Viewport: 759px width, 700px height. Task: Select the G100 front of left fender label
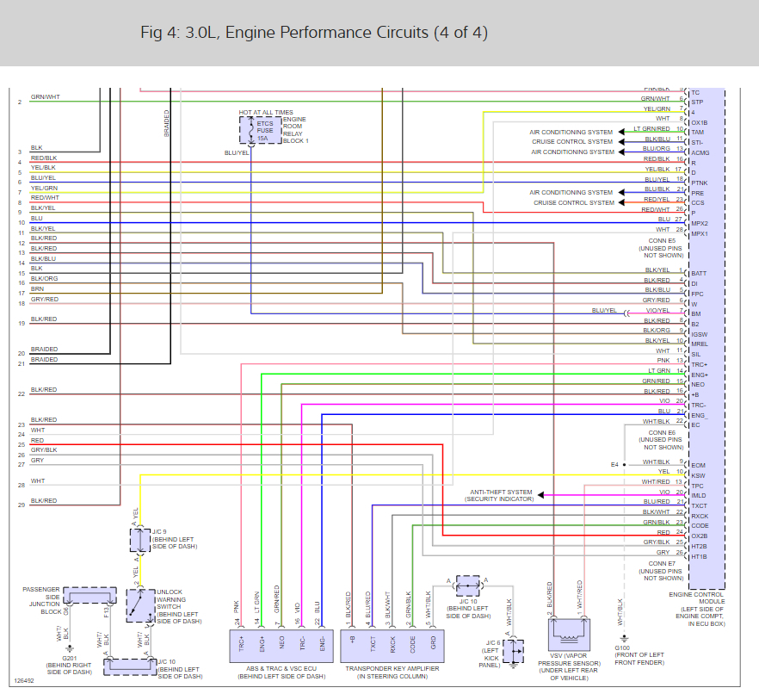pyautogui.click(x=639, y=655)
